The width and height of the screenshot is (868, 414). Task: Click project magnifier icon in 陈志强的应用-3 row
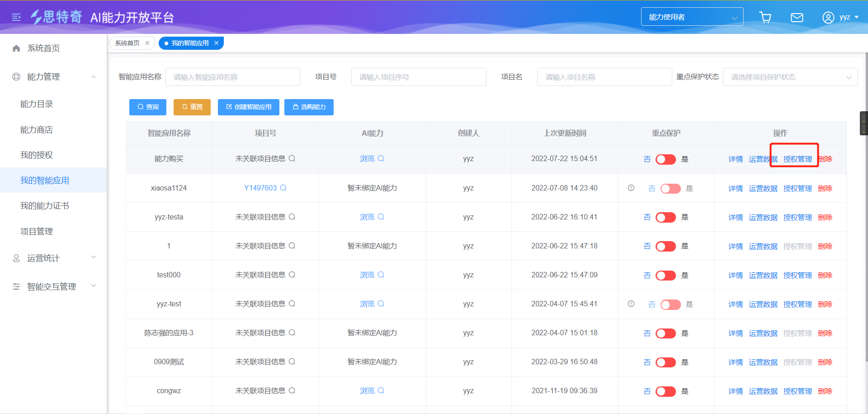pos(292,333)
